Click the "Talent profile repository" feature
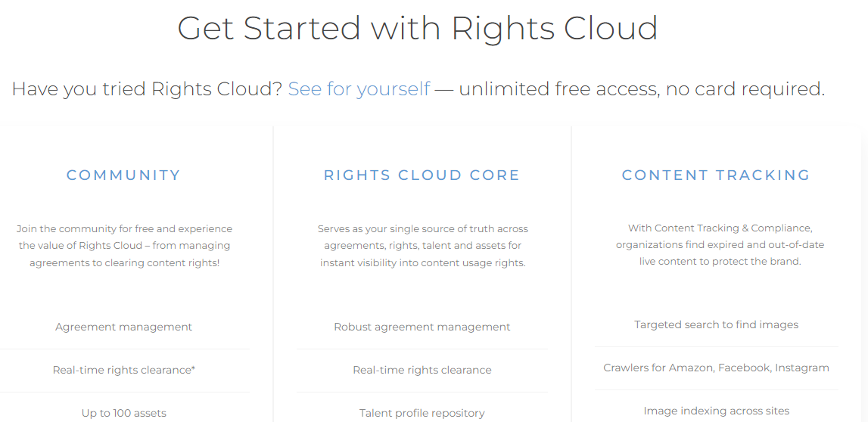The height and width of the screenshot is (422, 868). (x=422, y=413)
